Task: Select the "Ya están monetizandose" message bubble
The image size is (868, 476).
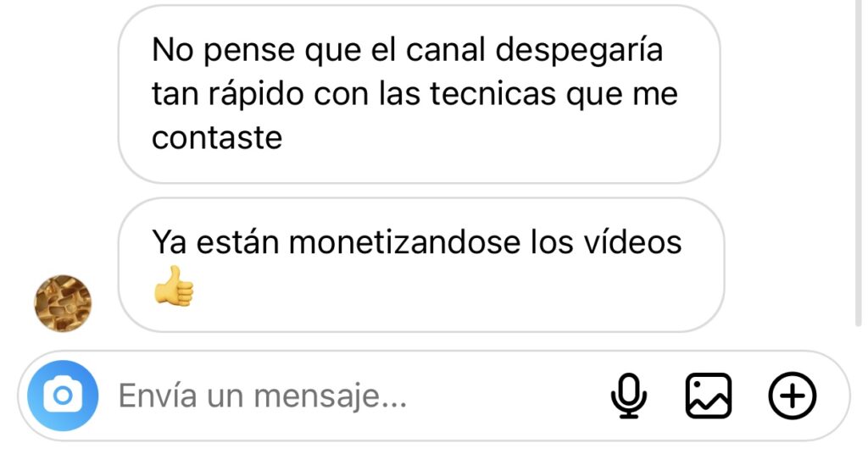Action: [x=421, y=265]
